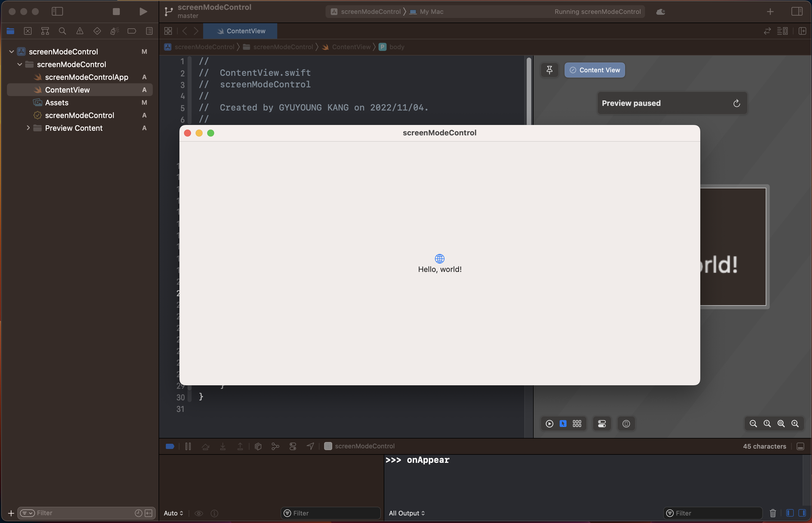Pause program execution in debug bar
Screen dimensions: 812x523
pyautogui.click(x=188, y=446)
